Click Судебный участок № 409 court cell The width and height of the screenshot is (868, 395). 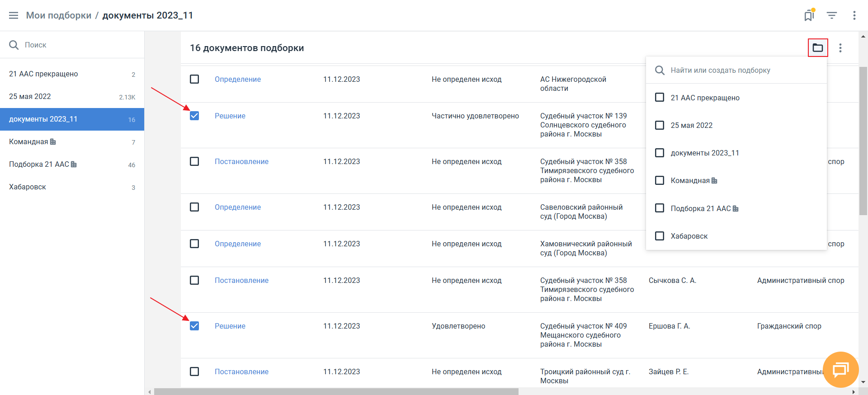point(584,335)
